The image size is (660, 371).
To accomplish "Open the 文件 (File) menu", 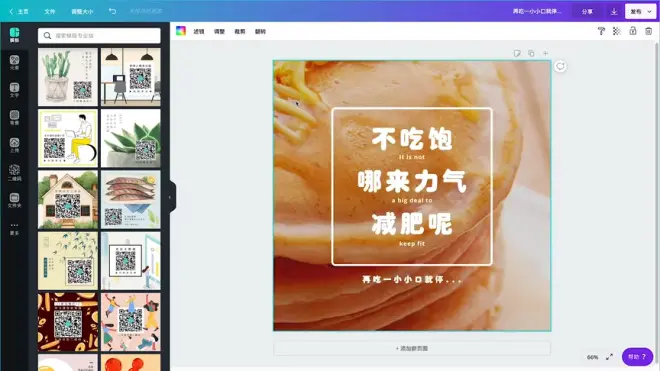I will 50,12.
